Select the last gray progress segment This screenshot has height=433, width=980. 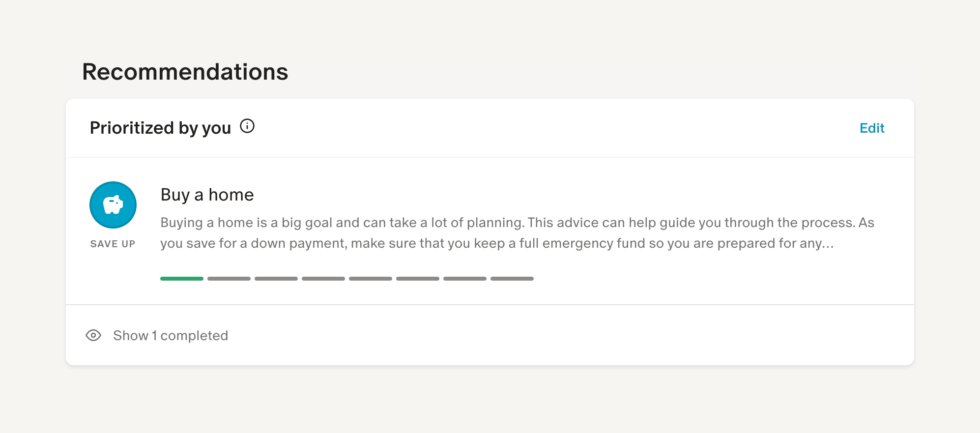(x=512, y=279)
